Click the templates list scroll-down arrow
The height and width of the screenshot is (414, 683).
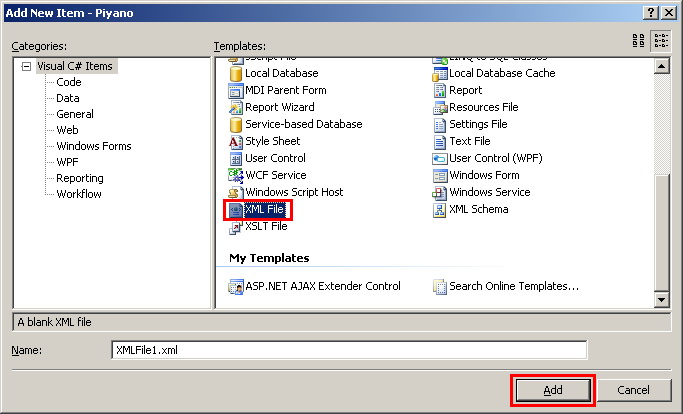(x=661, y=300)
